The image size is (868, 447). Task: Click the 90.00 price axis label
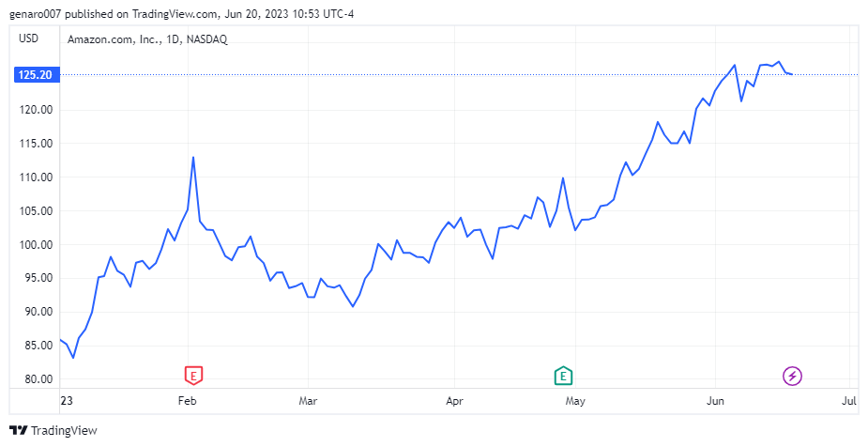[x=40, y=312]
